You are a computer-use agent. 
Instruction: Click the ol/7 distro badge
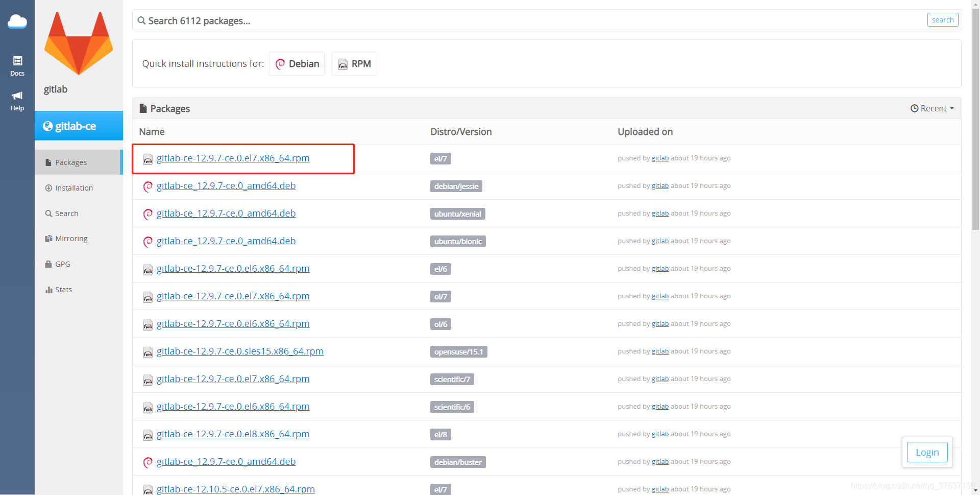tap(440, 297)
